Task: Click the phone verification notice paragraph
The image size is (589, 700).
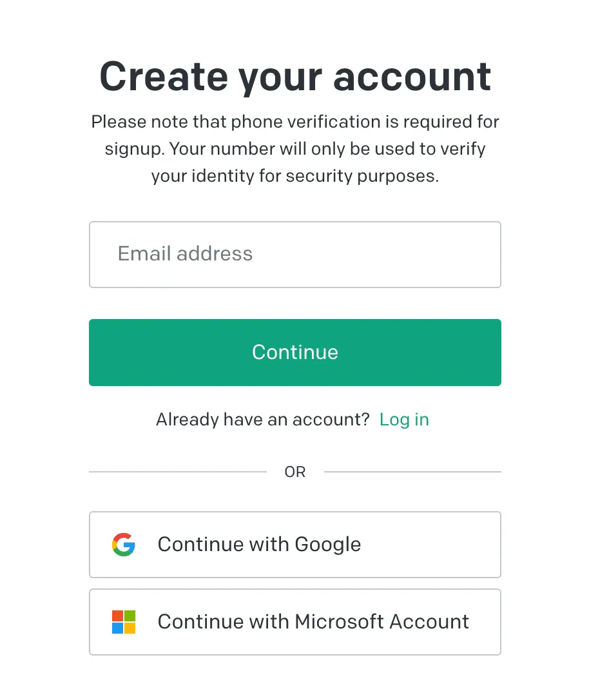Action: click(295, 149)
